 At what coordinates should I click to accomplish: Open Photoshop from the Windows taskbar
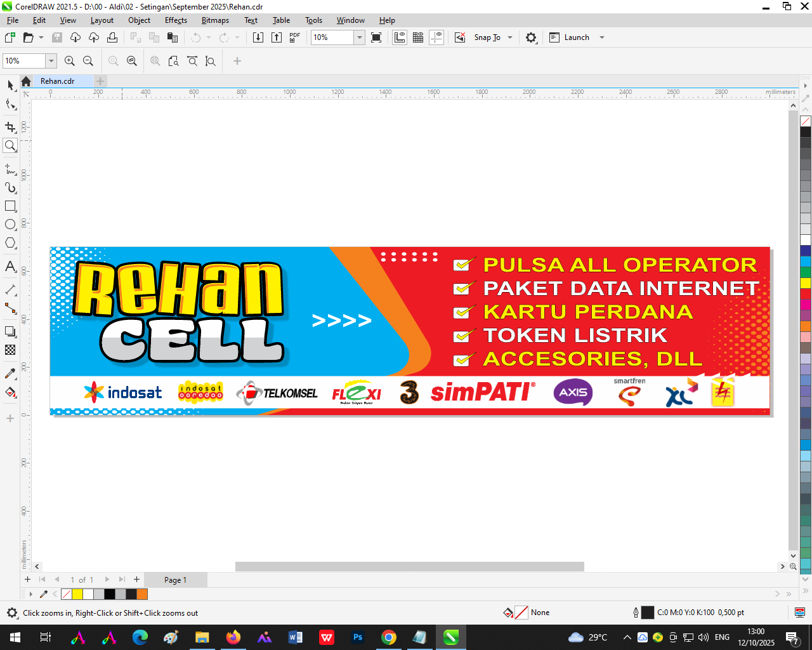(358, 637)
